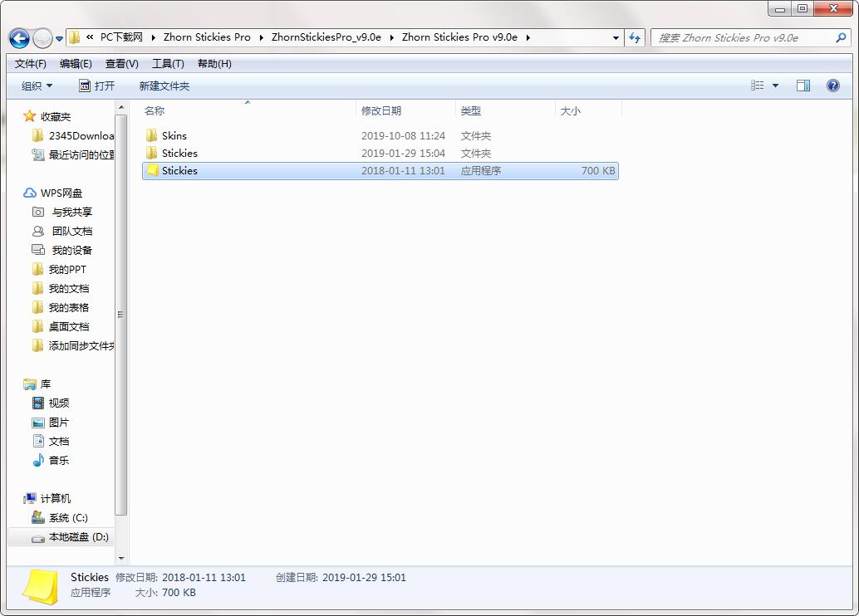
Task: Select the WPS网盘 cloud icon
Action: (30, 193)
